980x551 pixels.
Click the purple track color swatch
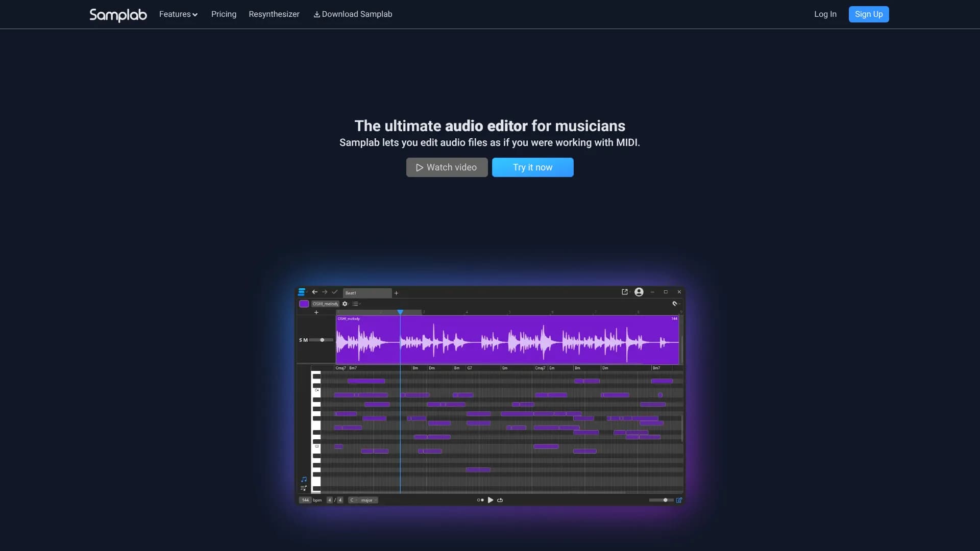[304, 304]
